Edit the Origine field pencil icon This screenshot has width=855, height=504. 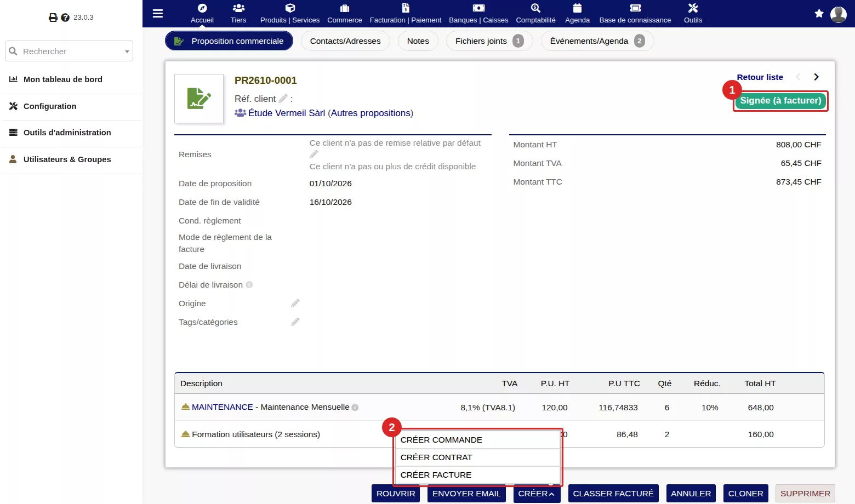[295, 303]
